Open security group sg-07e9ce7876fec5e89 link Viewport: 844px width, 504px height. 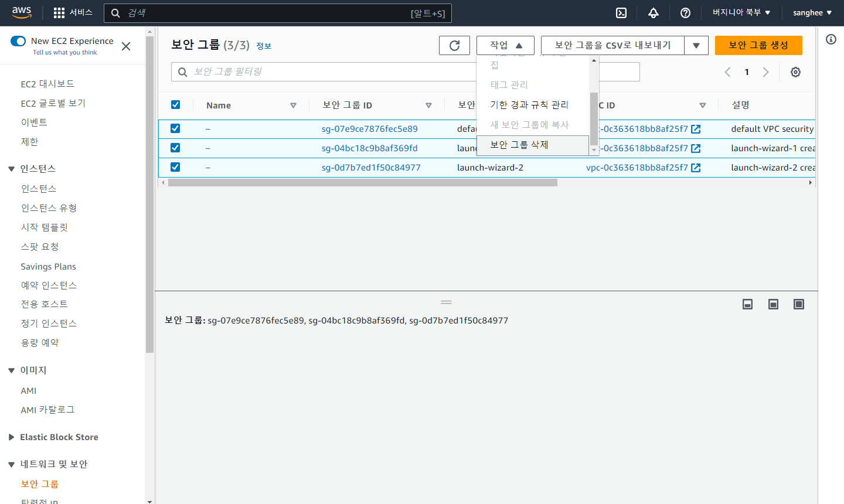point(370,129)
